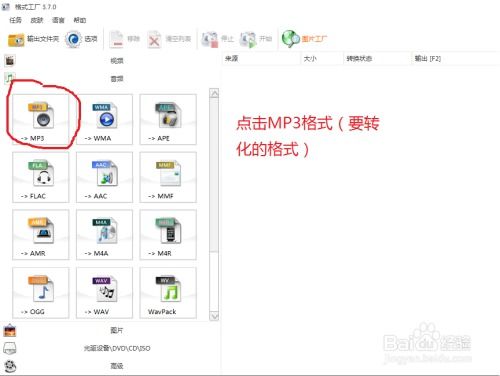The image size is (500, 376).
Task: Choose the -> WMA audio format
Action: coord(104,119)
